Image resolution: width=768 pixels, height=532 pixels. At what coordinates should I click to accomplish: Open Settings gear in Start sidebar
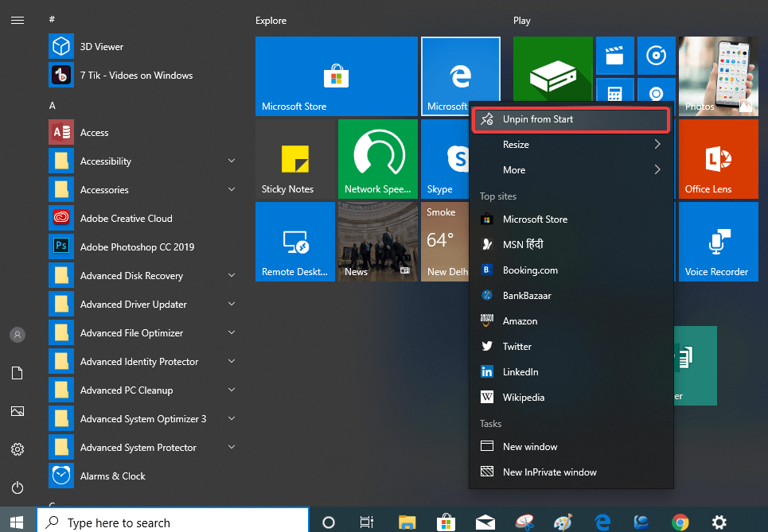[x=18, y=449]
